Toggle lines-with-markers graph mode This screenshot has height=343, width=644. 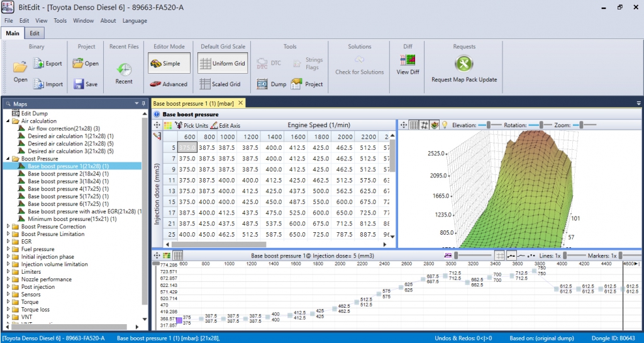[511, 256]
